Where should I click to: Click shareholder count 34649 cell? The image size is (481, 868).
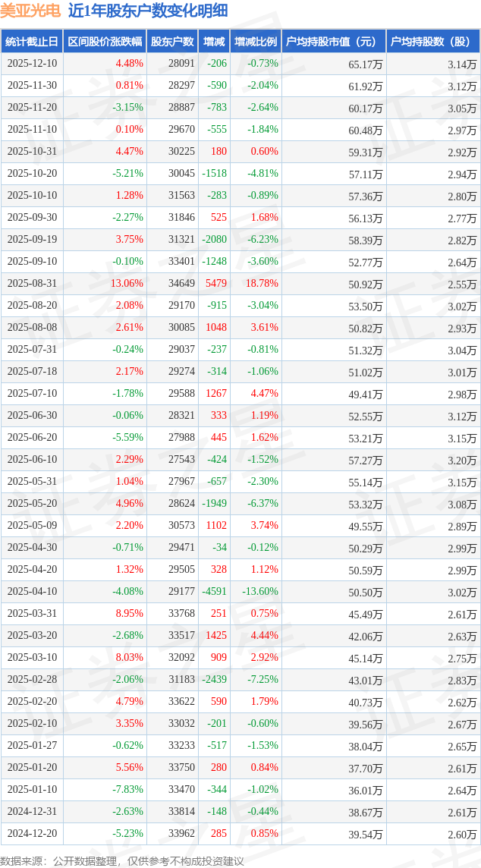tap(180, 284)
